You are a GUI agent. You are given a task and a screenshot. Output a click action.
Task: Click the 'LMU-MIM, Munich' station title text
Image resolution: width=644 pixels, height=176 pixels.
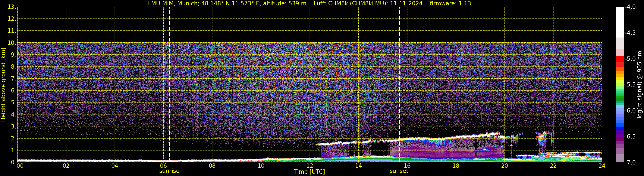coord(173,3)
